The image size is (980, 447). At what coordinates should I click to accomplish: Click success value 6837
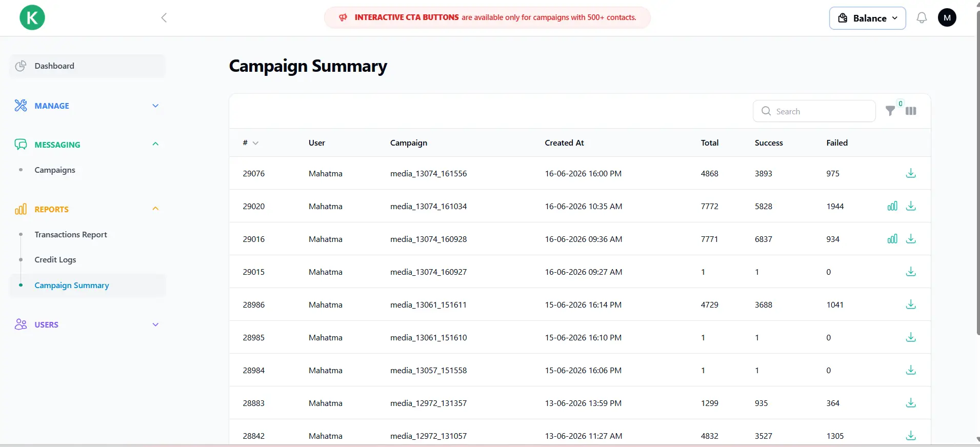764,239
